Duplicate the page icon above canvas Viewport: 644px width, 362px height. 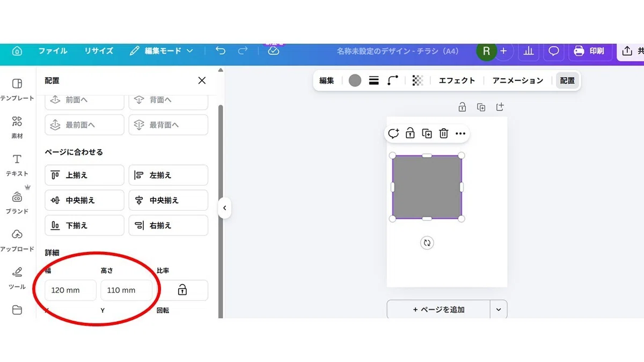(481, 107)
